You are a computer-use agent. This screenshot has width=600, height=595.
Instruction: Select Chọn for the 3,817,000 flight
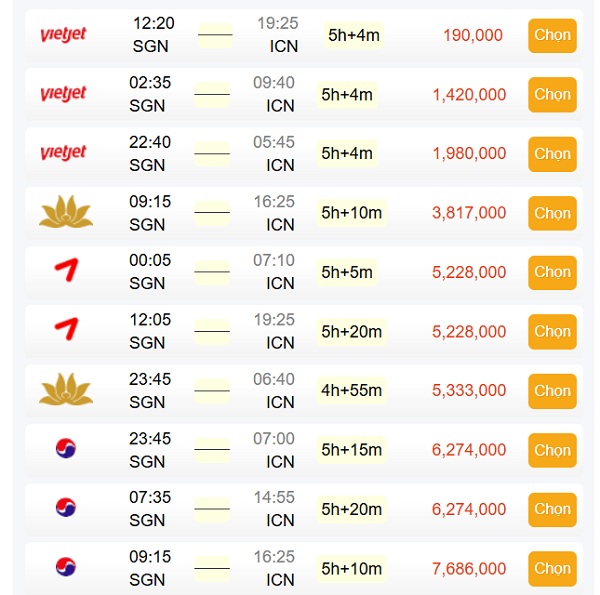[552, 213]
